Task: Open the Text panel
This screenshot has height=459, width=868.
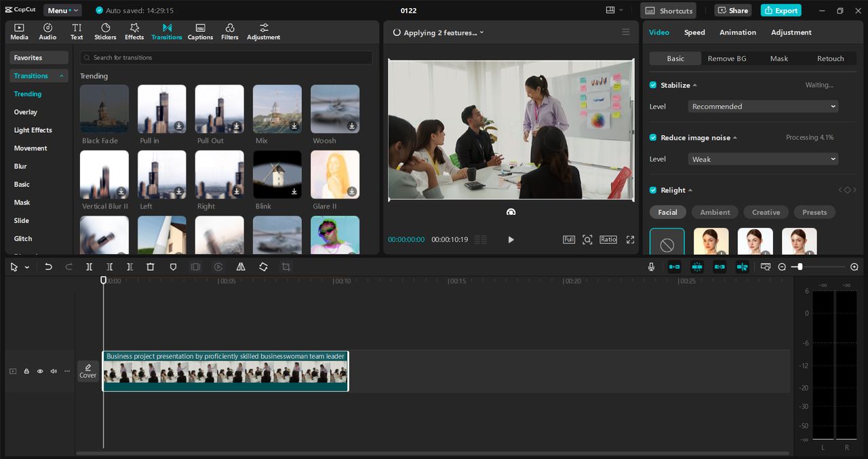Action: 77,32
